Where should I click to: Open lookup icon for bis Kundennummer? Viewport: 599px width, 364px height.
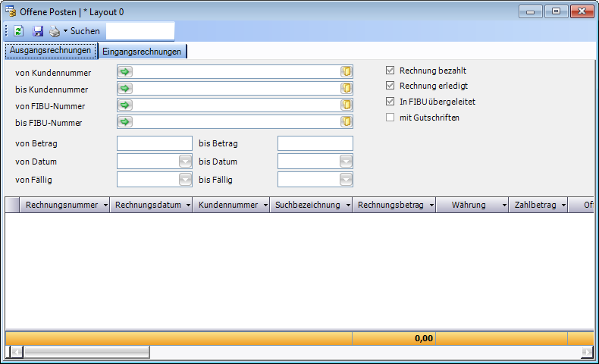click(346, 89)
